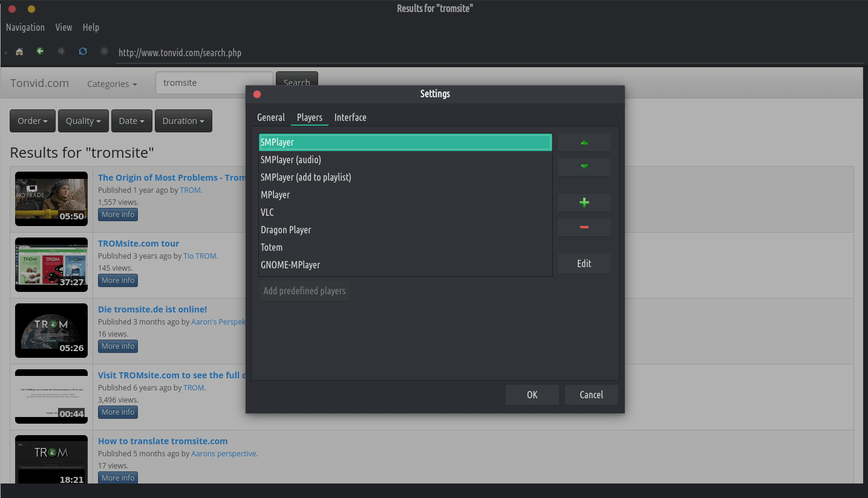
Task: Remove selected player with red minus icon
Action: click(584, 227)
